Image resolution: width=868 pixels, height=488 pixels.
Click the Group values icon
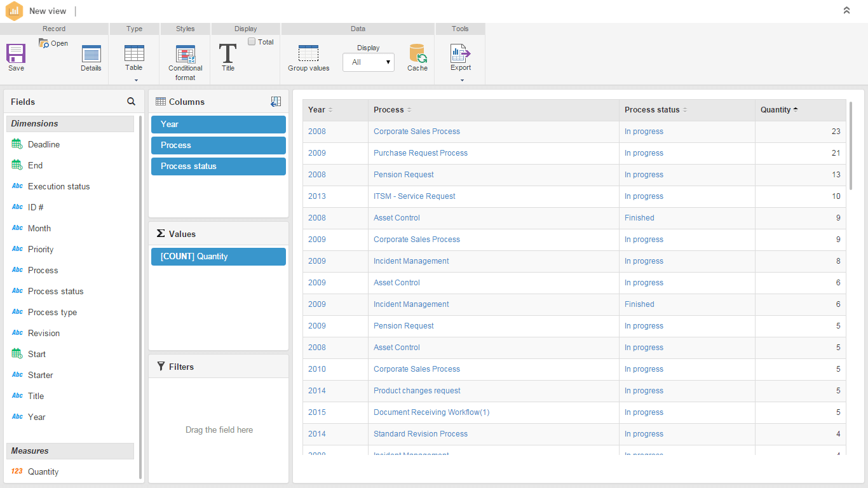[x=308, y=53]
